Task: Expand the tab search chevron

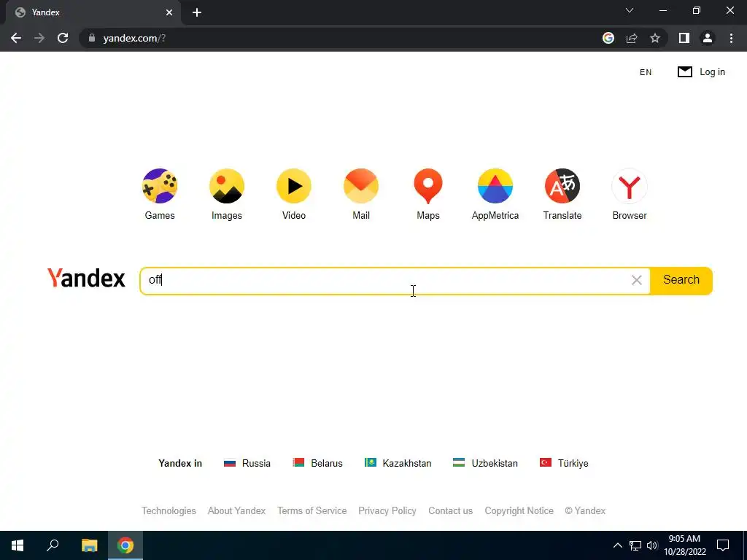Action: click(630, 10)
